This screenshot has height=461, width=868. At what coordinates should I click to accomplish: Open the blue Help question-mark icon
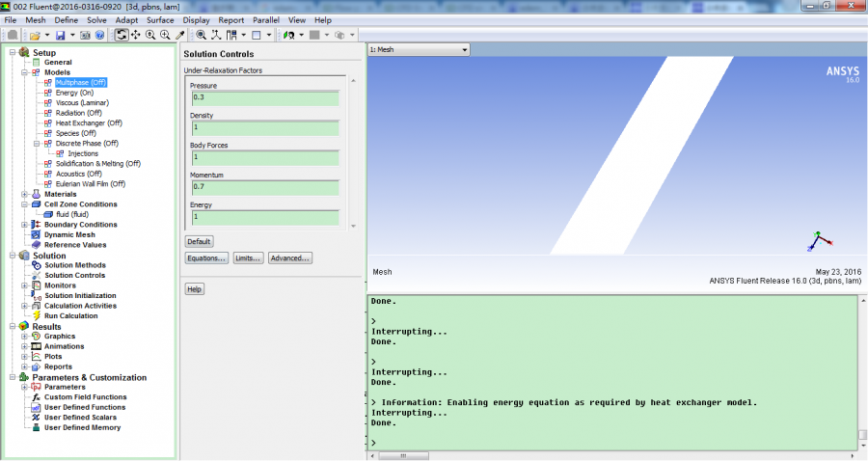tap(99, 35)
